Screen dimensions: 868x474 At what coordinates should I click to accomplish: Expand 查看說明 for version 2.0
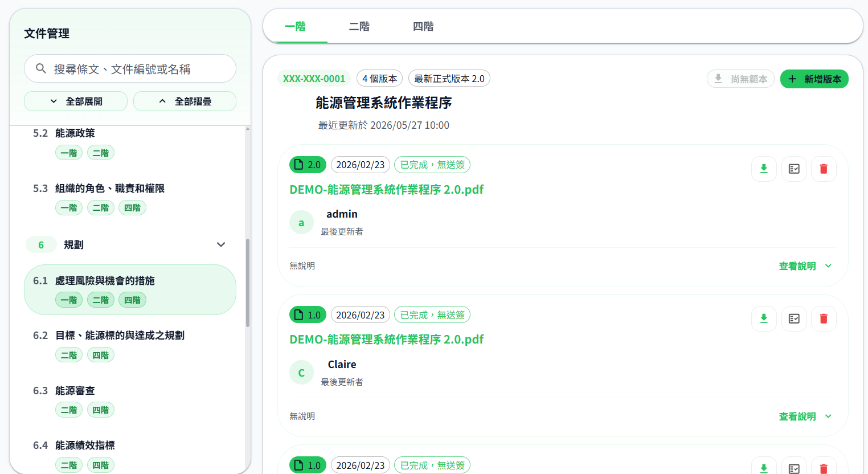coord(805,266)
